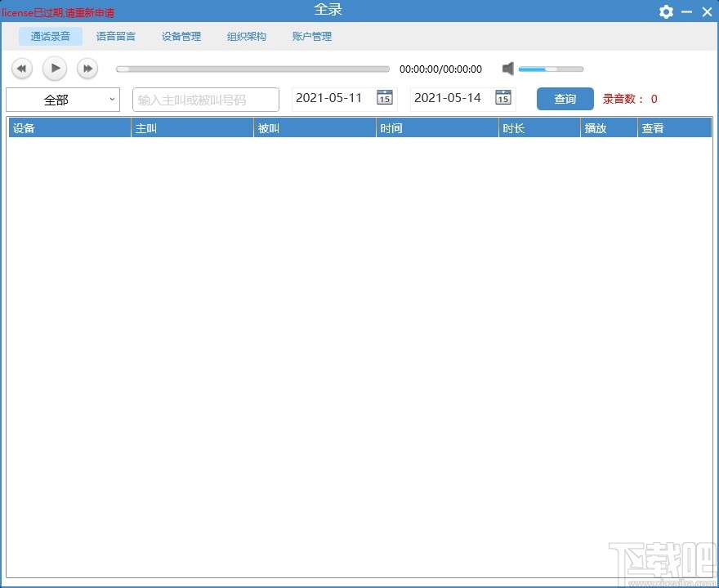Open the calendar for end date 2021-05-14

tap(503, 97)
